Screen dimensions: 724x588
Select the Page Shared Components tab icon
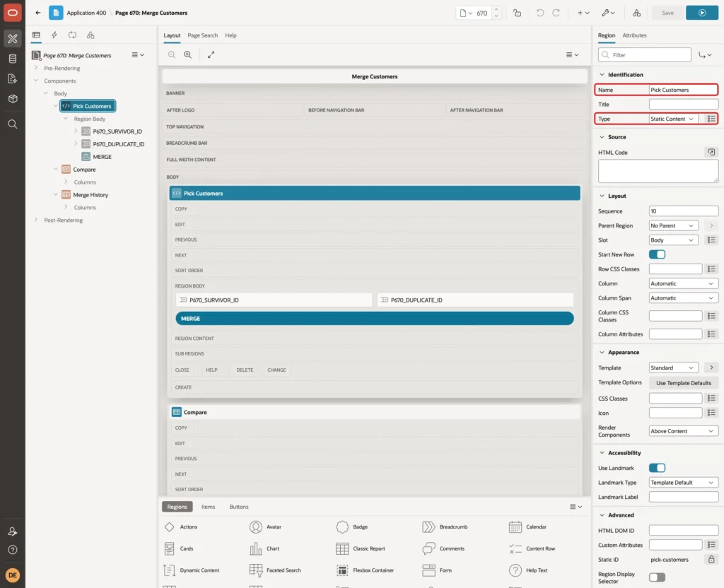click(90, 35)
